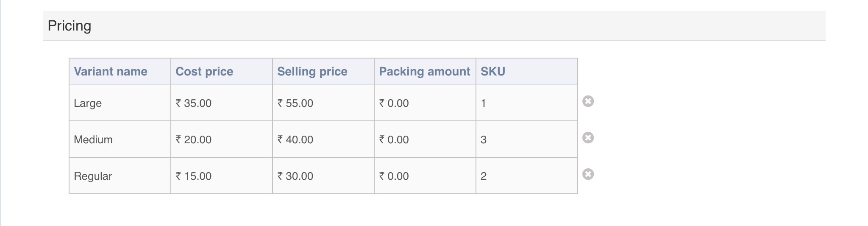
Task: Edit the ₹ 55.00 selling price cell
Action: coord(323,103)
